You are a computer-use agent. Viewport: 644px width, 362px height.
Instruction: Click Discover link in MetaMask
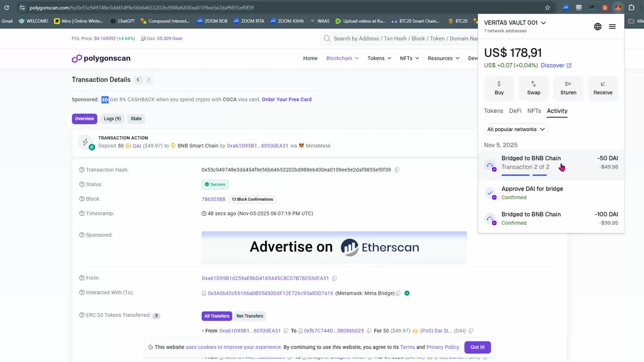point(556,65)
